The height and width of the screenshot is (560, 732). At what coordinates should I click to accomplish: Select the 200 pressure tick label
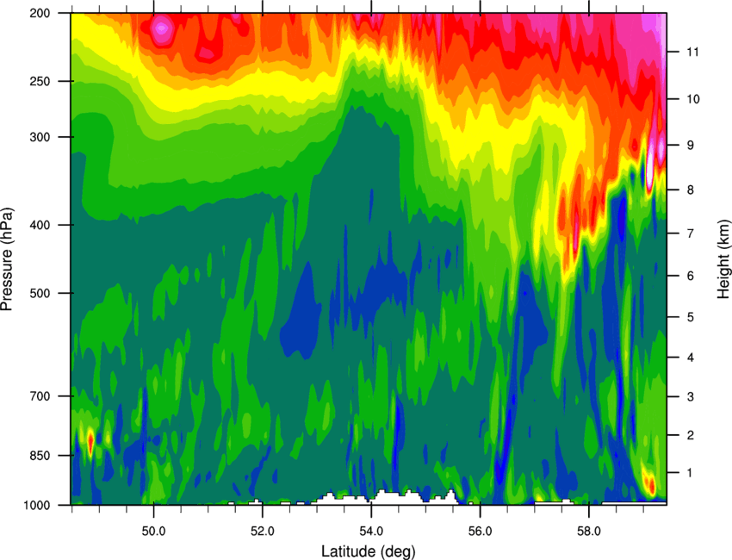[x=40, y=13]
